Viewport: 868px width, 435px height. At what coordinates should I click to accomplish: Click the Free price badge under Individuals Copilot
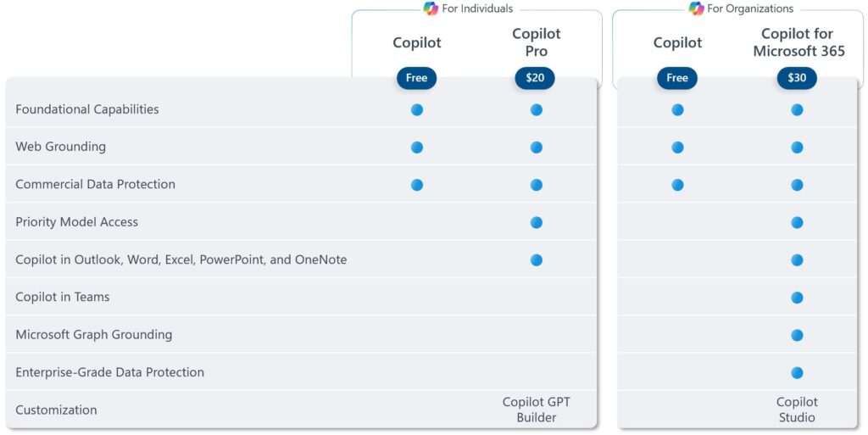click(x=416, y=78)
